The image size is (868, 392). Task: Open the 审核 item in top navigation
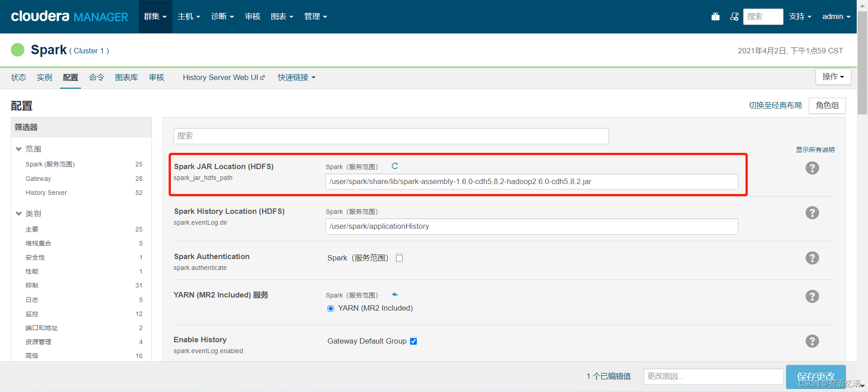pos(253,17)
